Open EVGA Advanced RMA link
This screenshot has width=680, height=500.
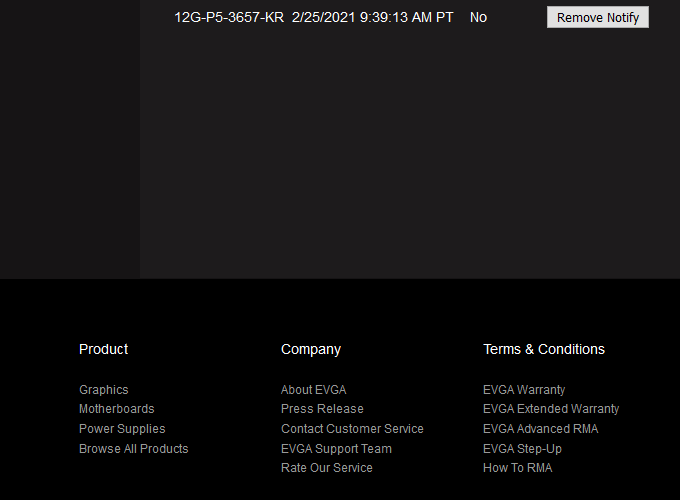pos(540,429)
